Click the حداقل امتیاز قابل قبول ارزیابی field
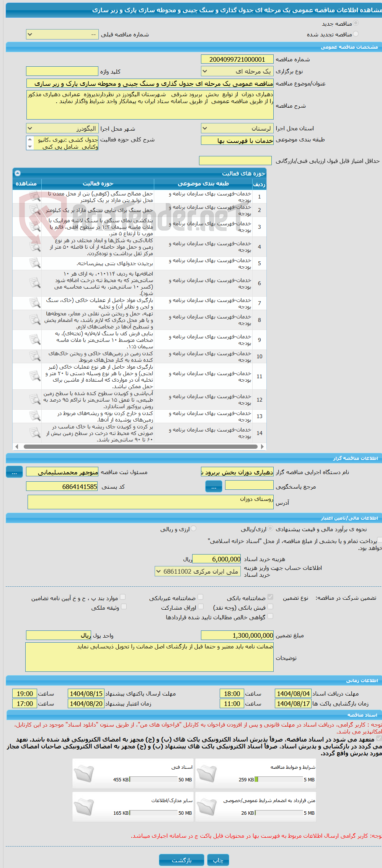This screenshot has height=868, width=382. (235, 161)
